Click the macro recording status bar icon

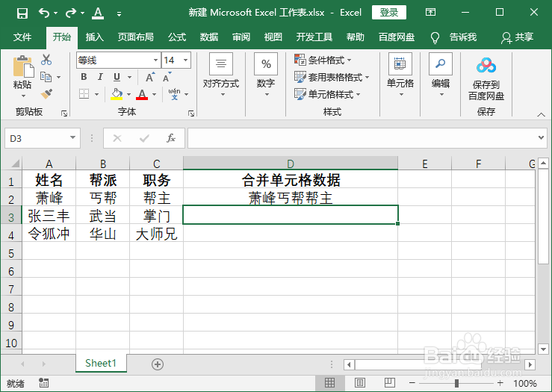pos(43,383)
